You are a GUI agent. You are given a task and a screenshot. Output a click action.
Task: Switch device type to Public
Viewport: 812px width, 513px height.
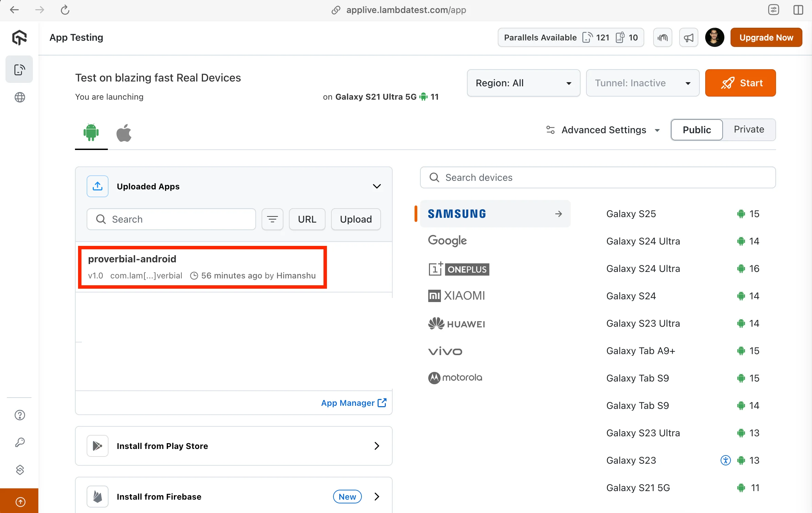tap(697, 130)
